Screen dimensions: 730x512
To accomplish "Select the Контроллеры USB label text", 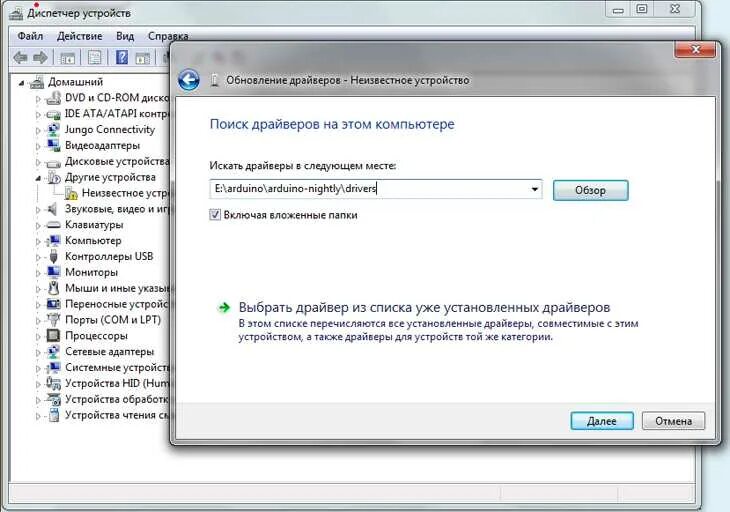I will tap(109, 256).
